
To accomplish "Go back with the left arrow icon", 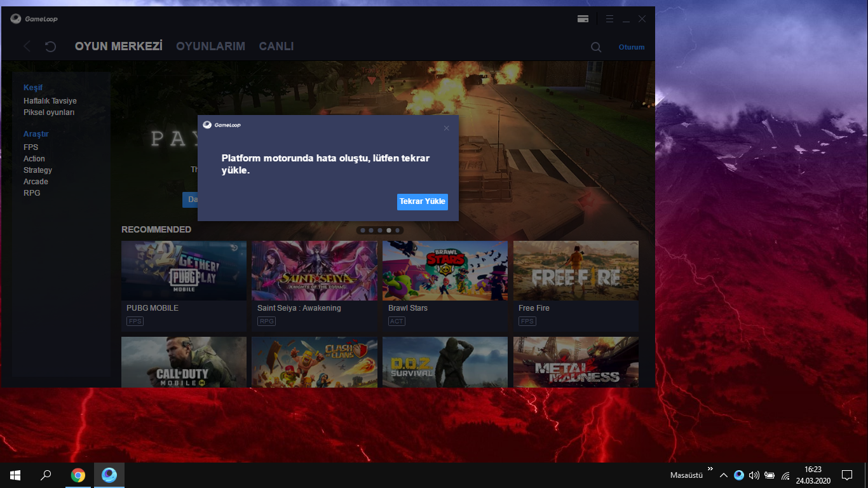I will coord(27,46).
